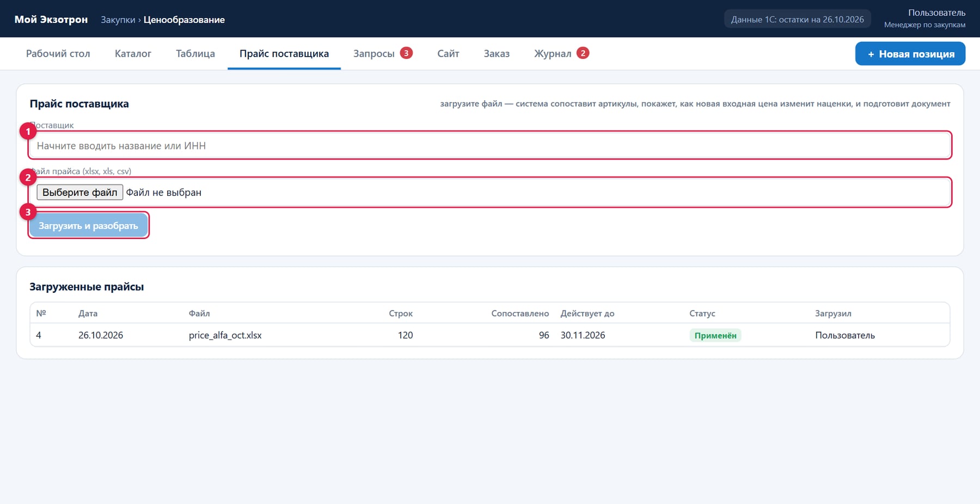Screen dimensions: 980x504
Task: Click the 96 matched count cell
Action: pos(544,335)
